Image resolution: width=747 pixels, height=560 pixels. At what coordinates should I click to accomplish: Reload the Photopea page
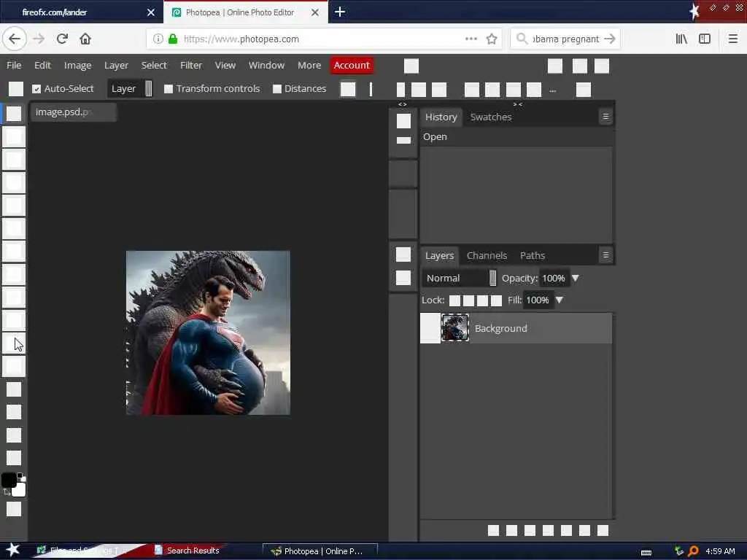(x=62, y=39)
